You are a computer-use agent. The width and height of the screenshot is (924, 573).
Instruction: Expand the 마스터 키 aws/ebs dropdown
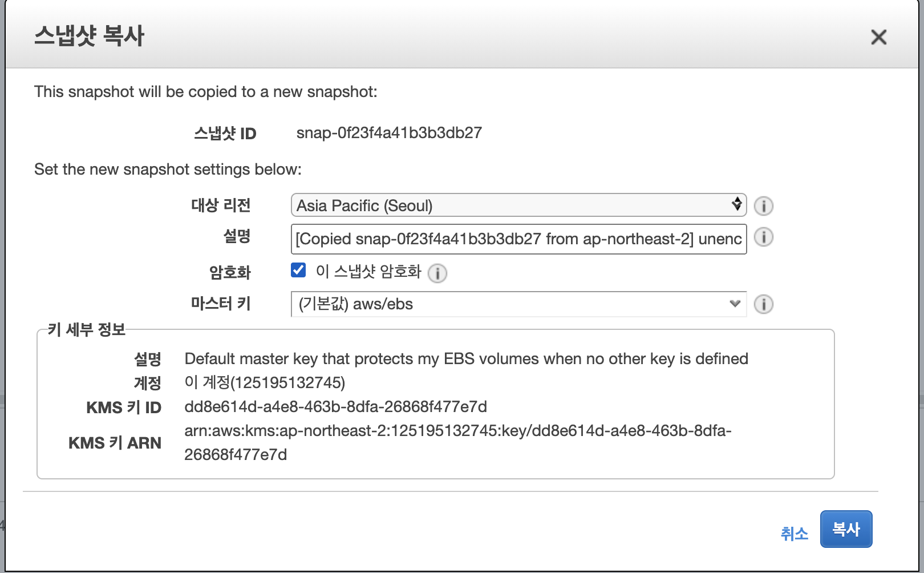point(518,304)
